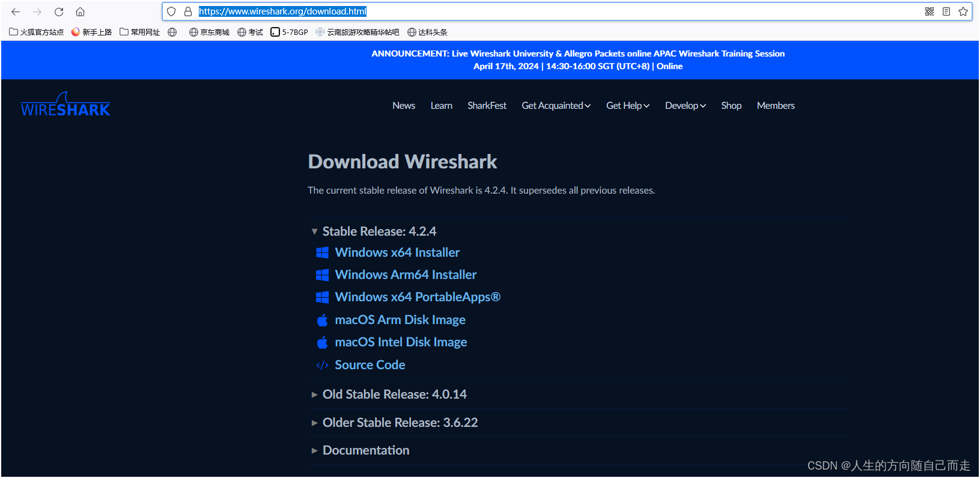The width and height of the screenshot is (980, 478).
Task: Download the Source Code
Action: point(370,365)
